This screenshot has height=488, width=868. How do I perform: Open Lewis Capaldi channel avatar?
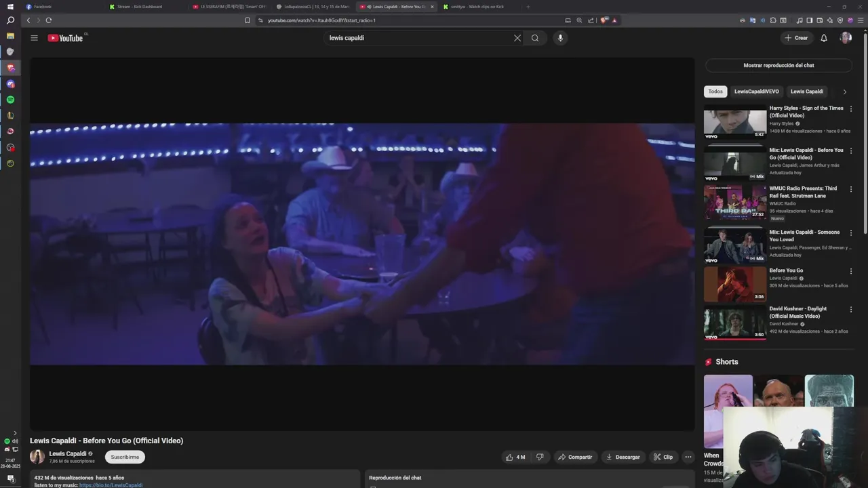(x=37, y=457)
